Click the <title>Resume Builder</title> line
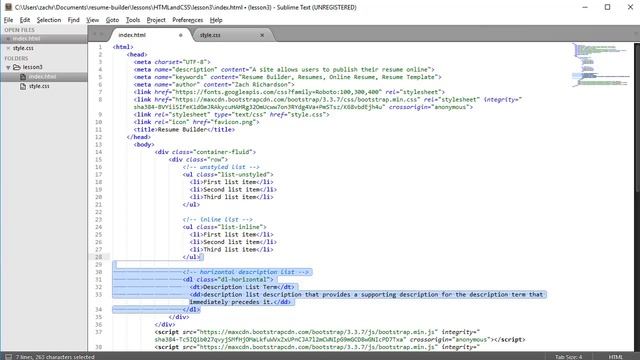Screen dimensions: 640x360 point(184,129)
